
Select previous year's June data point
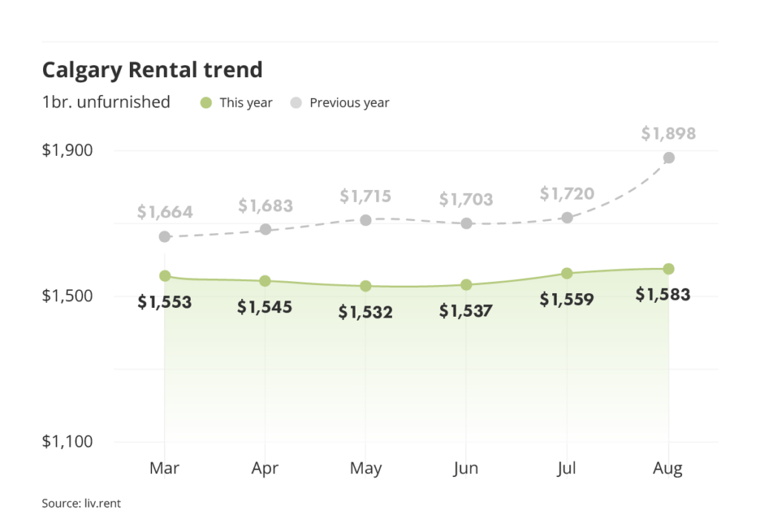[x=466, y=223]
